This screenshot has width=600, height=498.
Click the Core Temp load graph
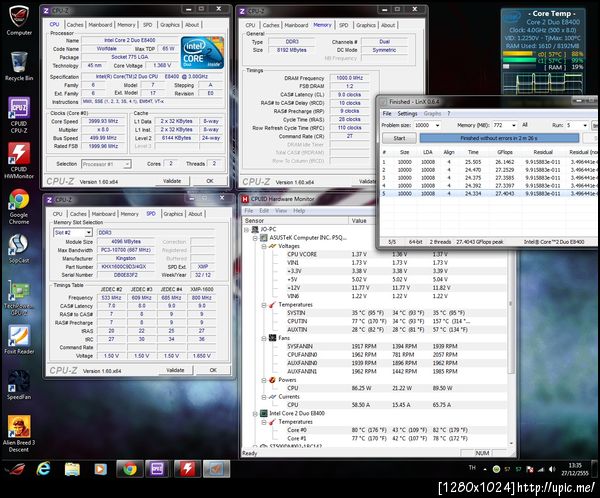(x=543, y=83)
